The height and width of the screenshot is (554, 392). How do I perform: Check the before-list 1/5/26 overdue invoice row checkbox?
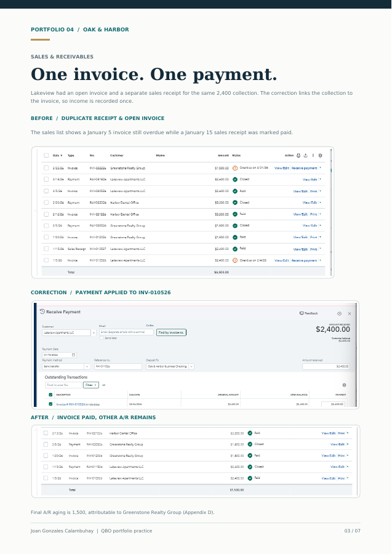pos(46,260)
